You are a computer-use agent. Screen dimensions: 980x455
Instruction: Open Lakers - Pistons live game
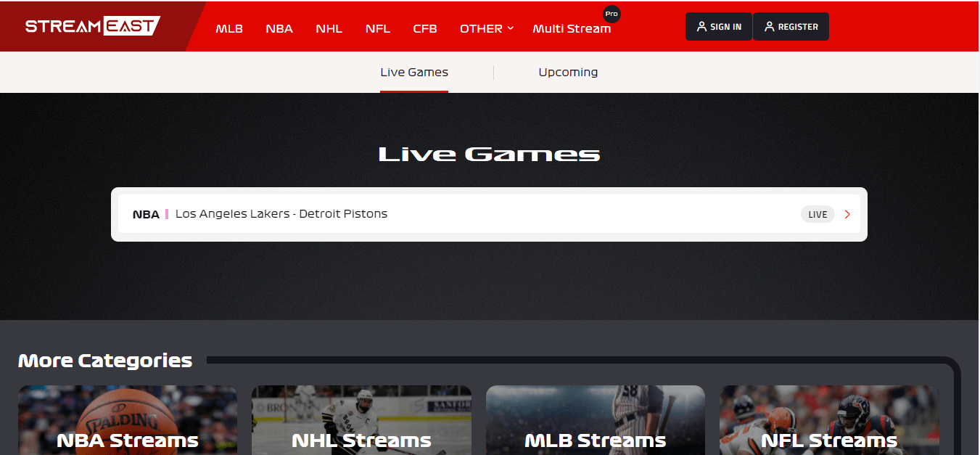489,214
